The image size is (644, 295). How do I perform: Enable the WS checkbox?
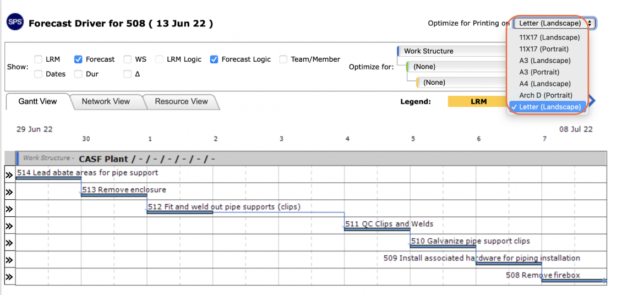tap(127, 59)
